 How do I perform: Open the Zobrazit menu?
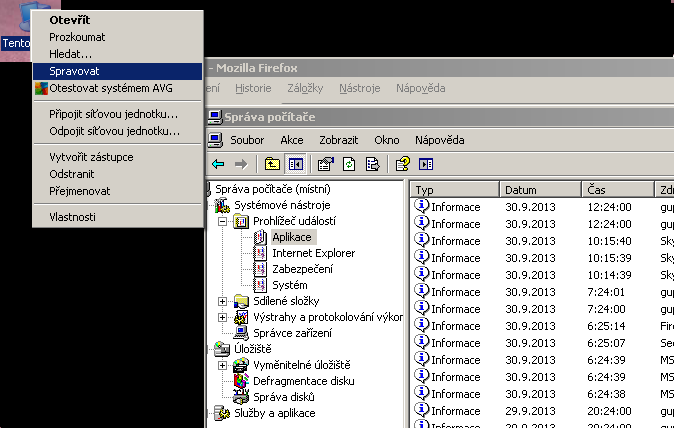338,140
